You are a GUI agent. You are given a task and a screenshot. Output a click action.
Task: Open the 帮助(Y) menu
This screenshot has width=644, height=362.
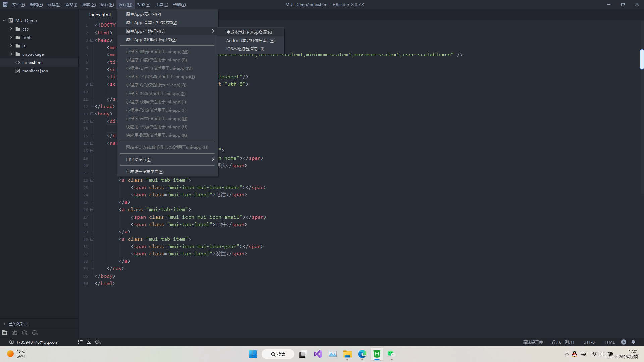(179, 5)
